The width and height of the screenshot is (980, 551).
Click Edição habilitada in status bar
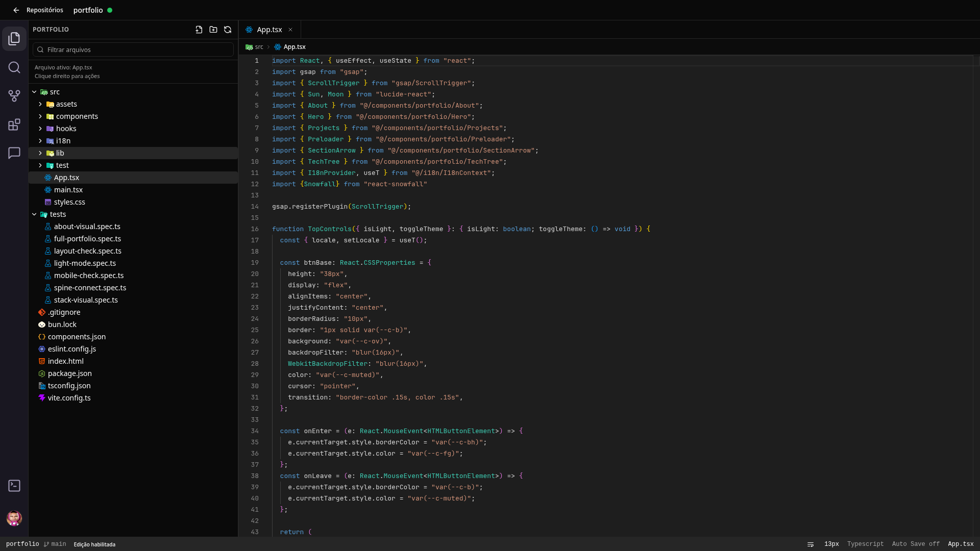tap(94, 544)
